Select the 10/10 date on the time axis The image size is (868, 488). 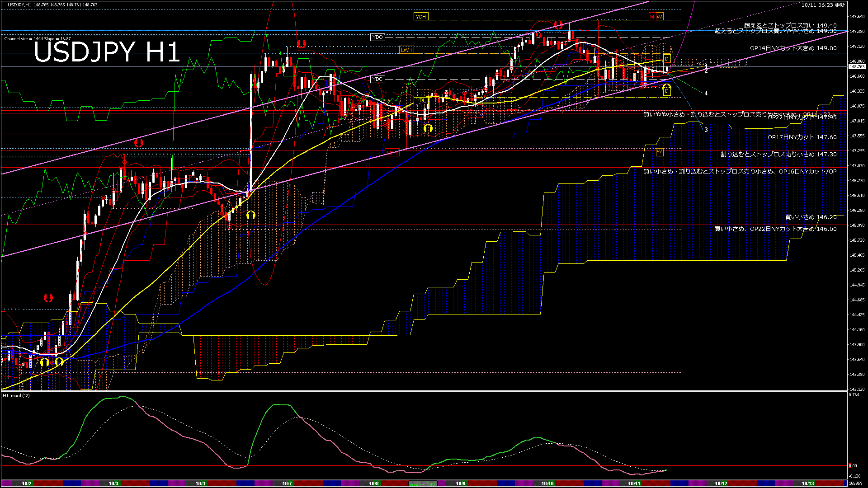pos(547,483)
